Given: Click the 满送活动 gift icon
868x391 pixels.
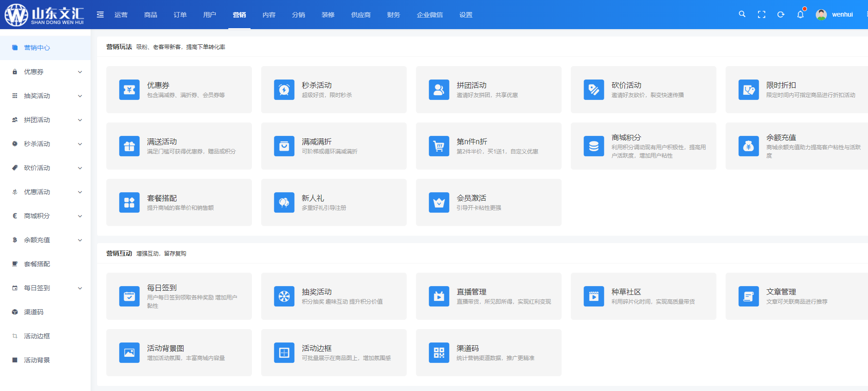Looking at the screenshot, I should pyautogui.click(x=129, y=146).
